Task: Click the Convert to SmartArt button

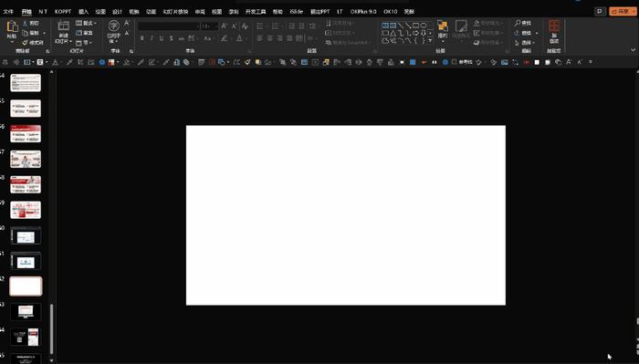Action: coord(348,42)
